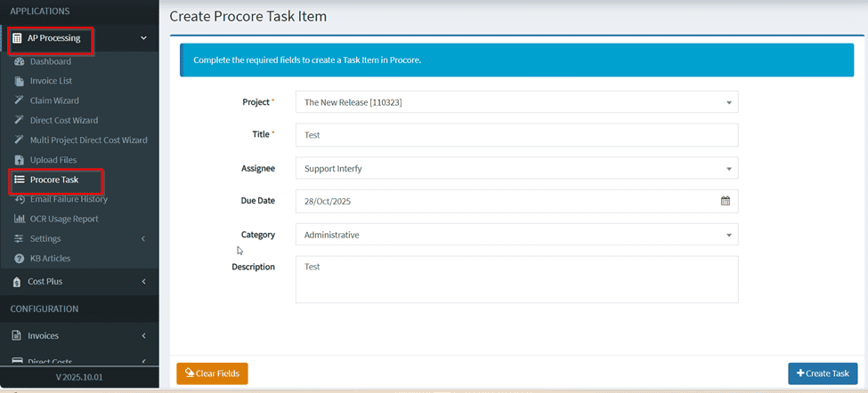This screenshot has width=868, height=393.
Task: Click the orange Clear Fields button
Action: (212, 373)
